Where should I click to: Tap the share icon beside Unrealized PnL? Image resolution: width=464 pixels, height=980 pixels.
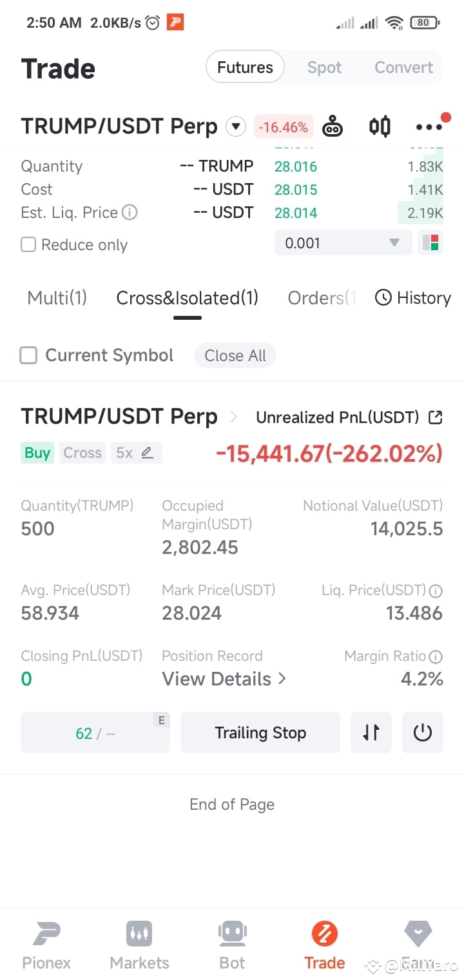436,417
